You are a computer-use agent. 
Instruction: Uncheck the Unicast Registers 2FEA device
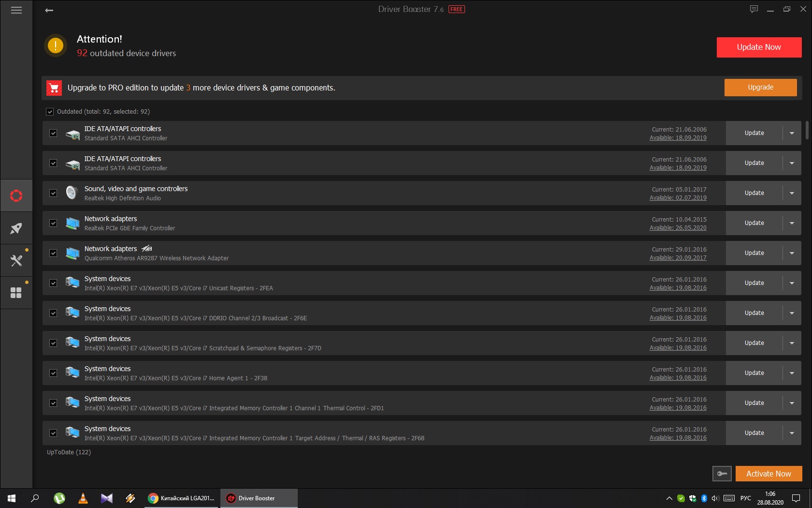coord(53,283)
